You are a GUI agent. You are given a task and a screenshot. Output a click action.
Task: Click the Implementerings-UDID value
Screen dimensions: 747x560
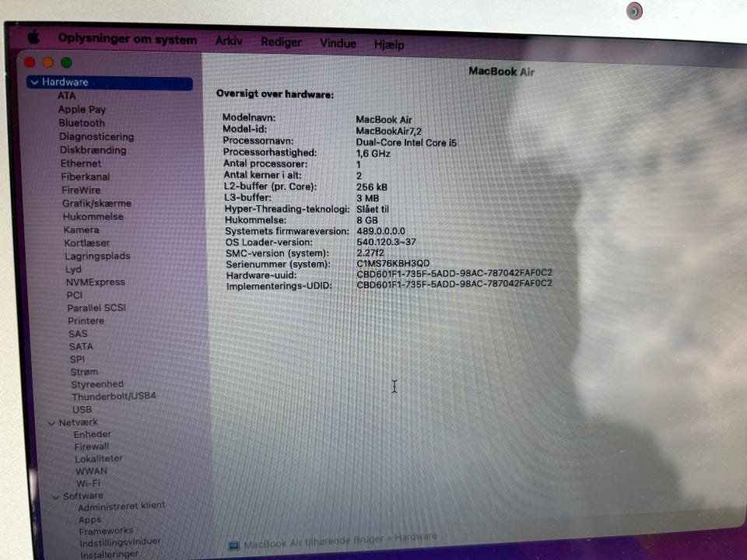coord(454,283)
